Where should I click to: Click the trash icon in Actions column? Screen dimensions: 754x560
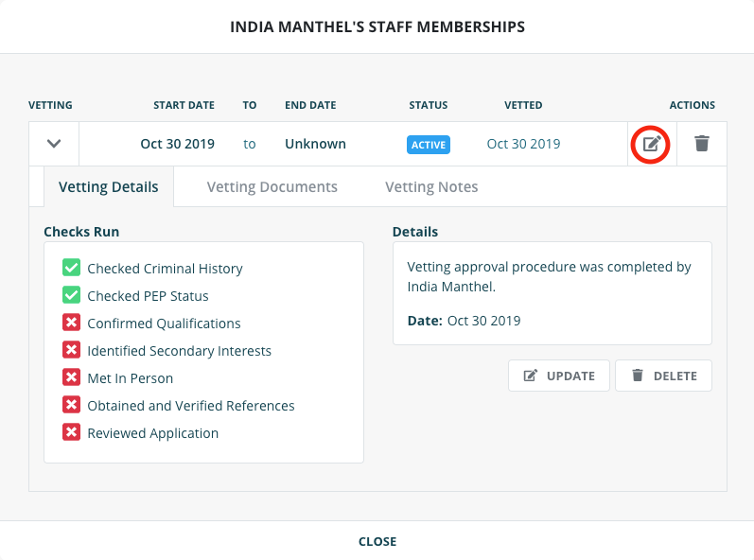701,144
